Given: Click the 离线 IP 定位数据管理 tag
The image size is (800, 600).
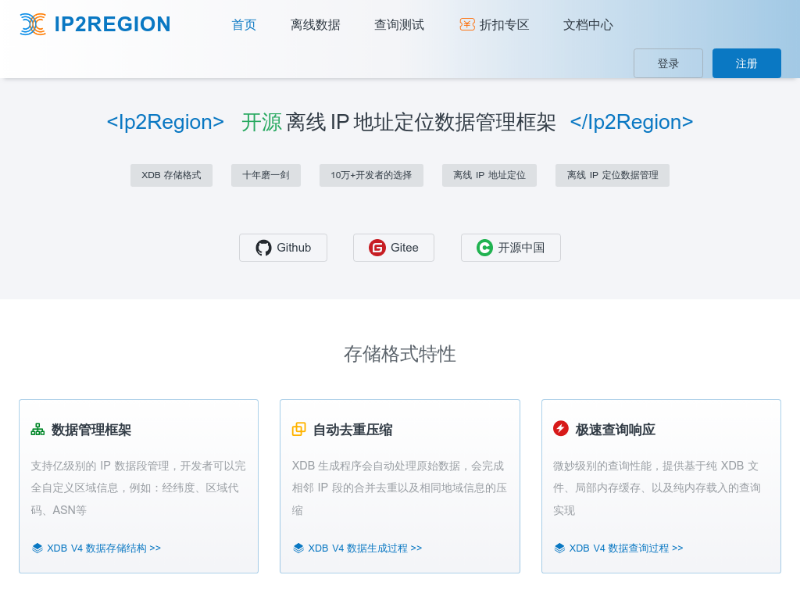Looking at the screenshot, I should (612, 175).
